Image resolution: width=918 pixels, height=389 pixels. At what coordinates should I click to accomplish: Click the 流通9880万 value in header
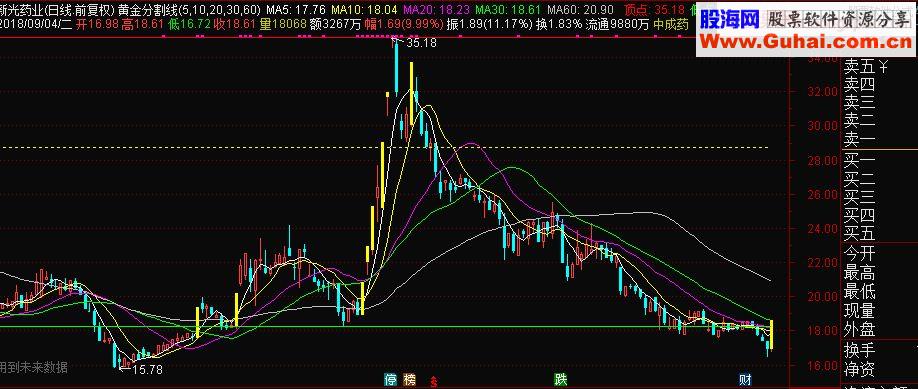tap(617, 24)
